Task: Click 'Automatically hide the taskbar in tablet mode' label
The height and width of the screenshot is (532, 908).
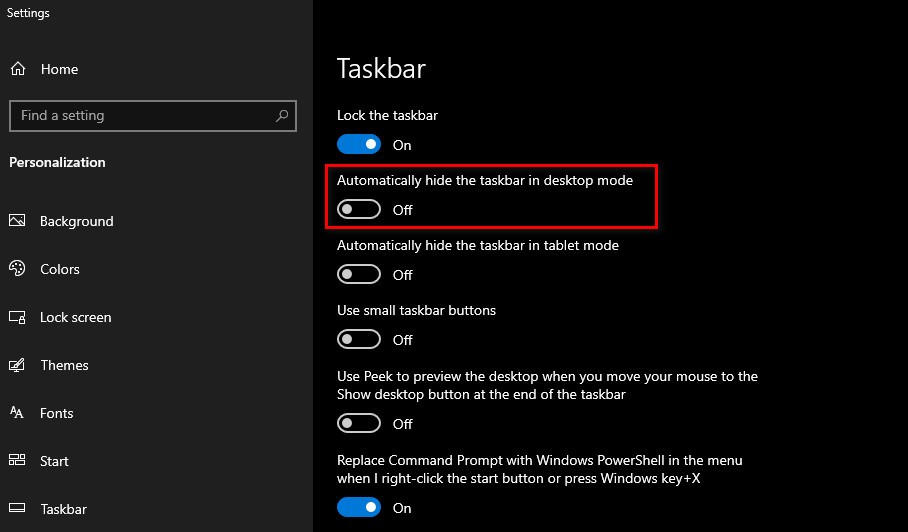Action: pyautogui.click(x=478, y=245)
